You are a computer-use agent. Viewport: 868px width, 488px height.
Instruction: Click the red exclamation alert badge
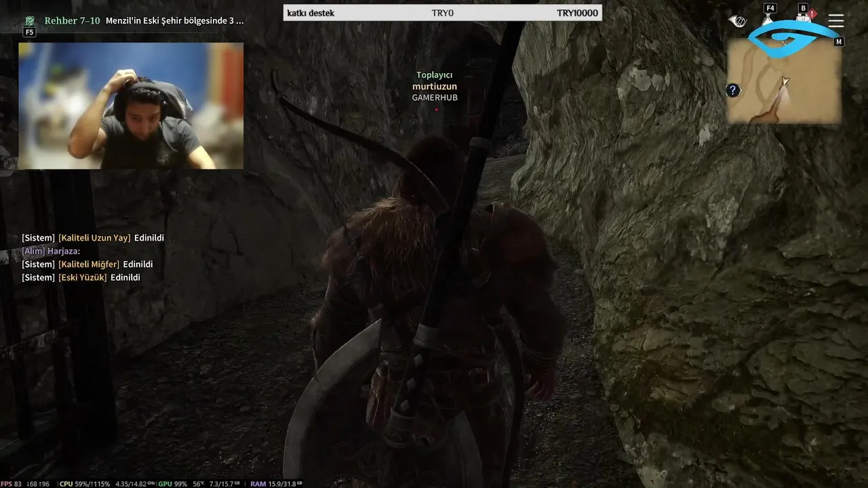pos(812,14)
